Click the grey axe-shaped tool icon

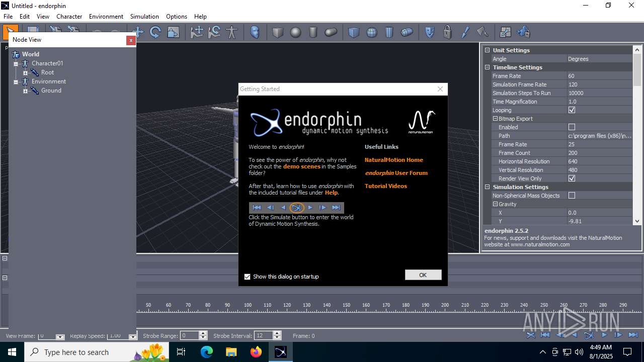click(x=482, y=33)
